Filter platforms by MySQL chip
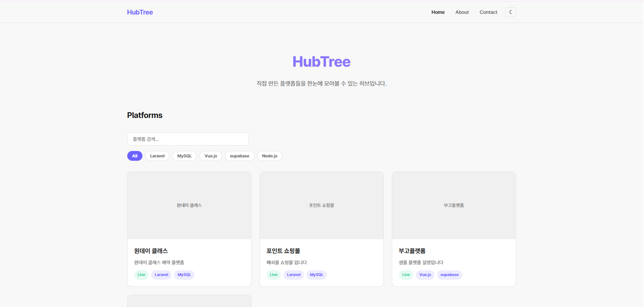The height and width of the screenshot is (307, 644). tap(184, 156)
